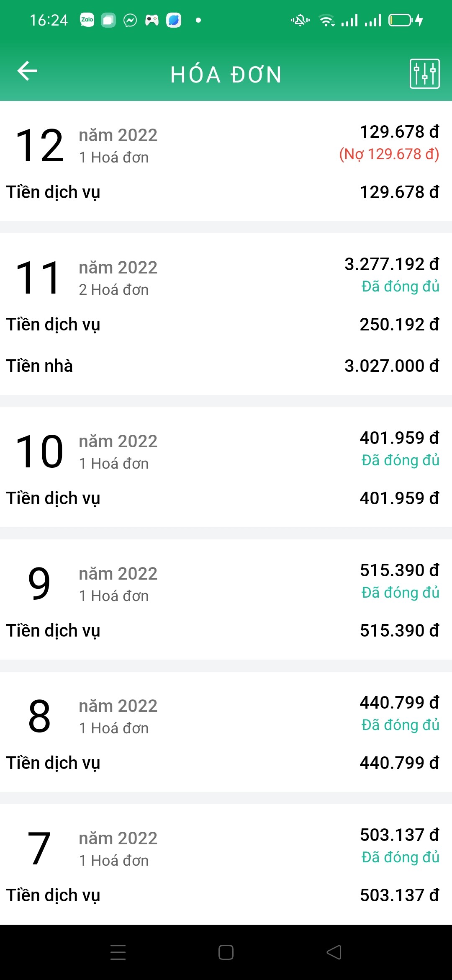This screenshot has height=980, width=452.
Task: Select the Tiền nhà row for 3.027.000 đ
Action: [x=226, y=366]
